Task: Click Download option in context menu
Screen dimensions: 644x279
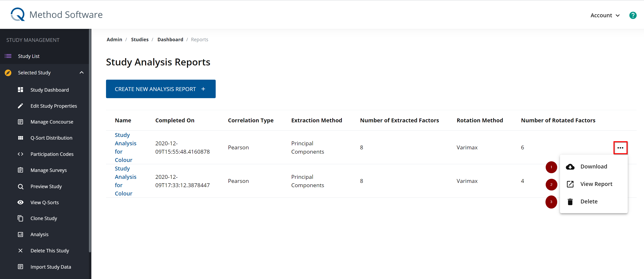Action: (x=594, y=167)
